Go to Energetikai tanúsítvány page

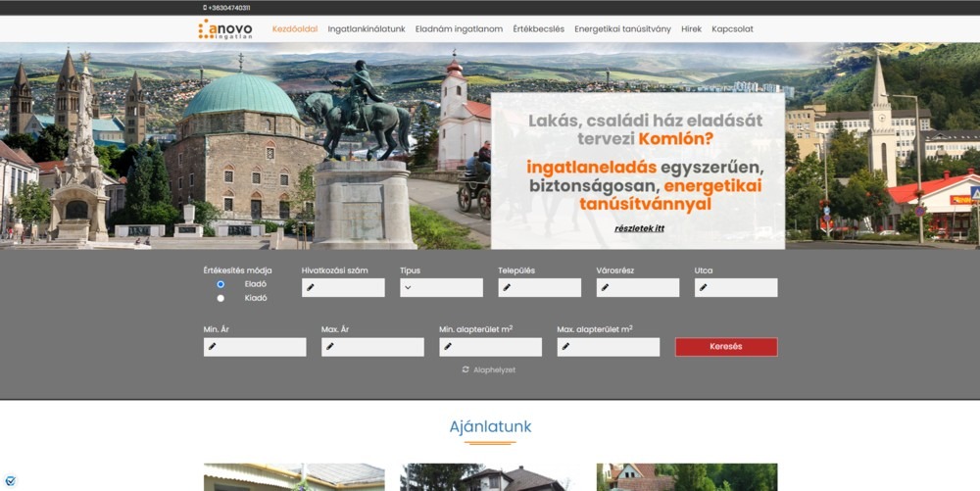(x=622, y=29)
